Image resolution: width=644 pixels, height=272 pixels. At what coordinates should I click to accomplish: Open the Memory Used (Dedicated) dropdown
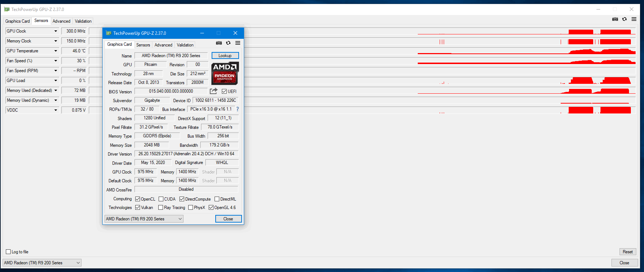click(x=56, y=90)
